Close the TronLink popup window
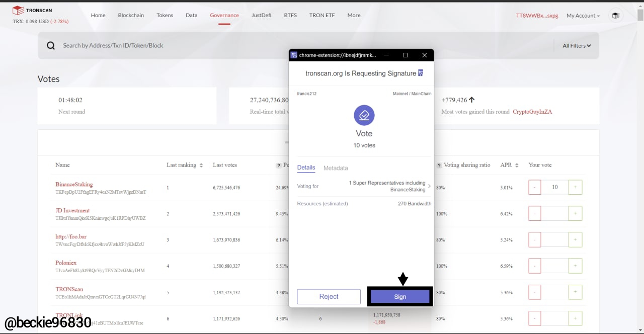Screen dimensions: 644x334 pos(424,55)
